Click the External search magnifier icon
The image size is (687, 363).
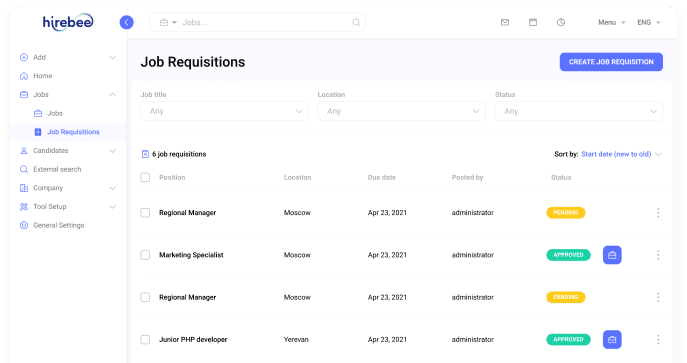tap(24, 169)
